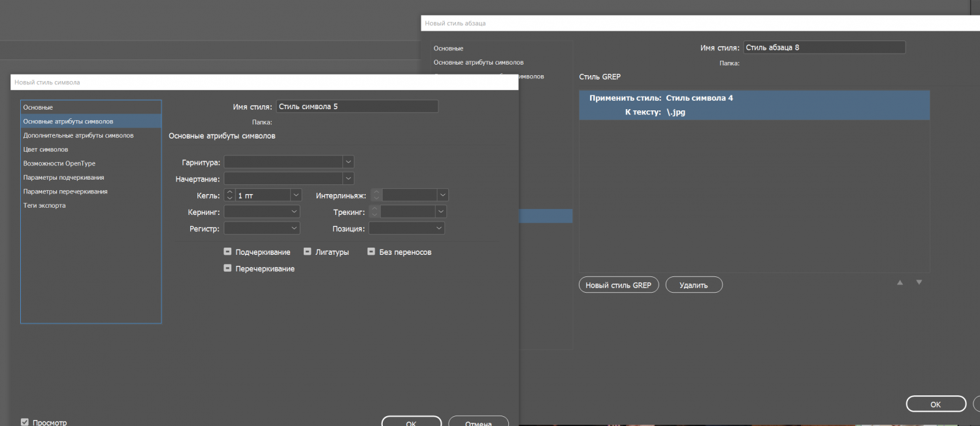Select Цвет символов in the category list
The height and width of the screenshot is (426, 980).
pos(46,150)
